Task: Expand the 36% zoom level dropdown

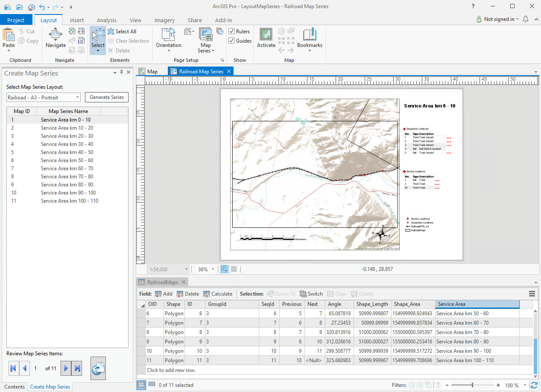Action: (213, 270)
